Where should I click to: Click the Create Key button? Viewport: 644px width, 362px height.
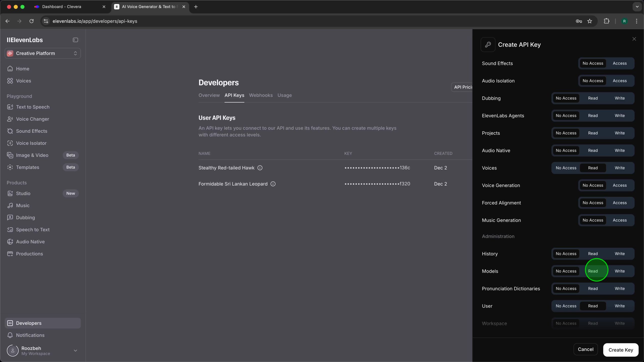pyautogui.click(x=621, y=350)
